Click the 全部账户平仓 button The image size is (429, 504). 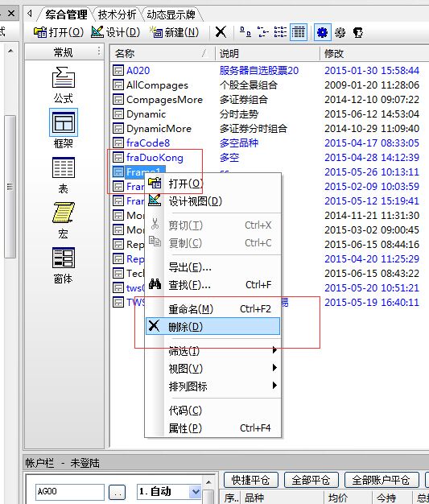[382, 480]
